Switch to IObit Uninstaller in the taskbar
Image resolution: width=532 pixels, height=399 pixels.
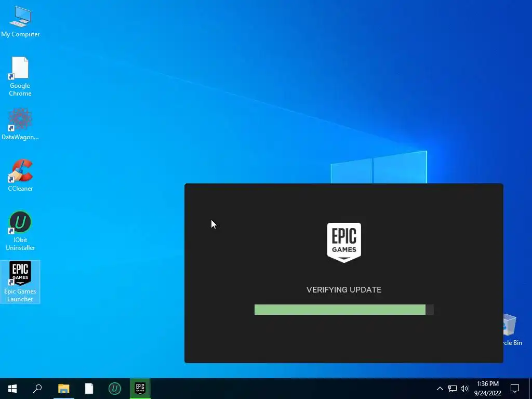tap(114, 389)
